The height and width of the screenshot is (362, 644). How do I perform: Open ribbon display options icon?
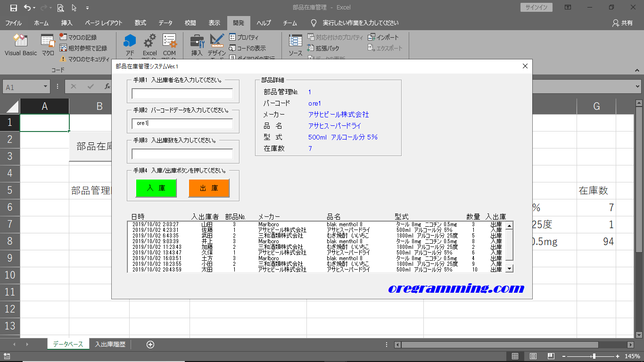click(x=568, y=7)
